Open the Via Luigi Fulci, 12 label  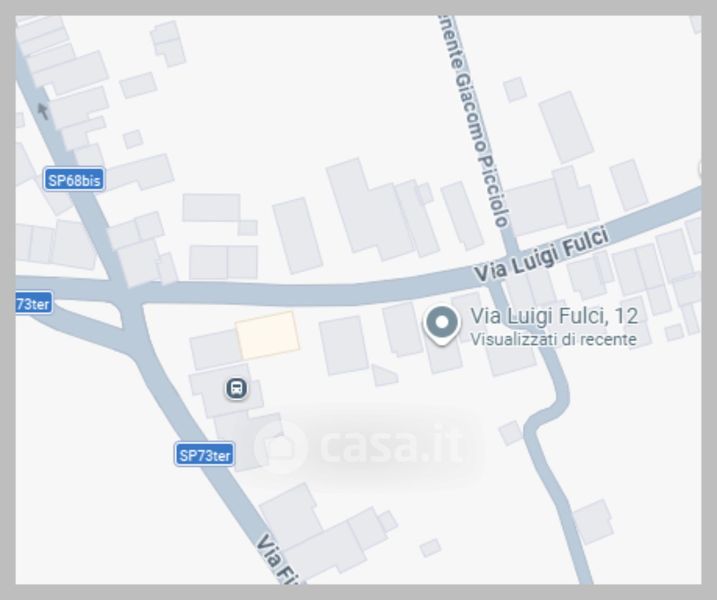pos(554,316)
